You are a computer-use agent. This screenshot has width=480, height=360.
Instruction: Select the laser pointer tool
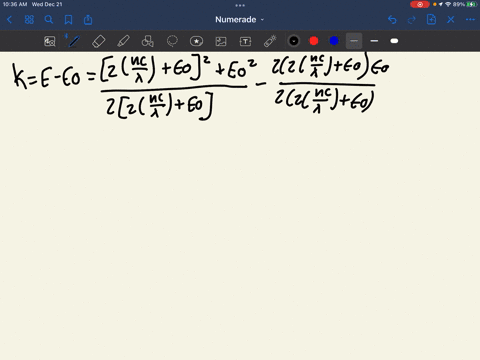pyautogui.click(x=270, y=41)
